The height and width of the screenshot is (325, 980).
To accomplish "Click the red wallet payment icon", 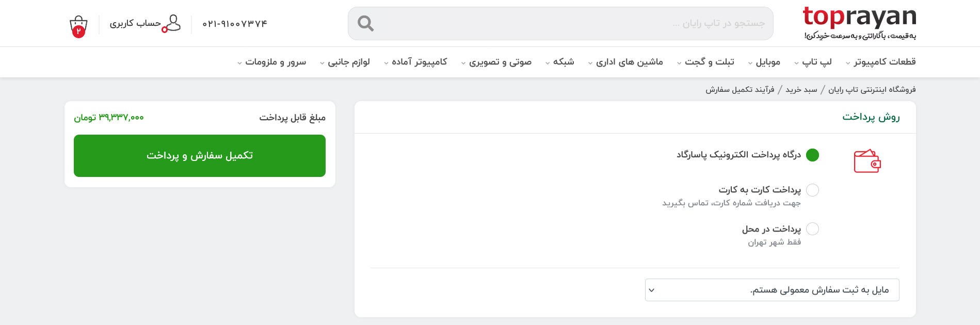I will 867,161.
